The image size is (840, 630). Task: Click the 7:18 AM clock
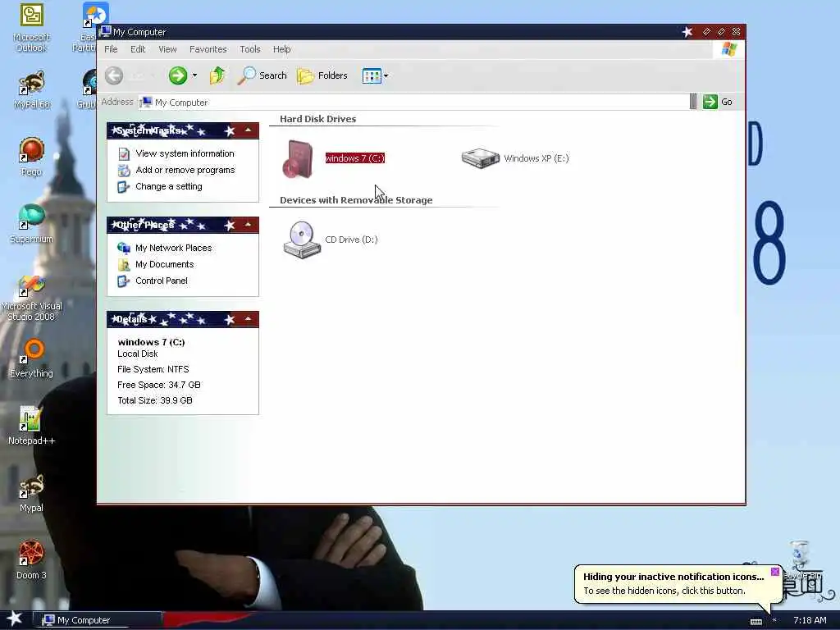(x=810, y=620)
